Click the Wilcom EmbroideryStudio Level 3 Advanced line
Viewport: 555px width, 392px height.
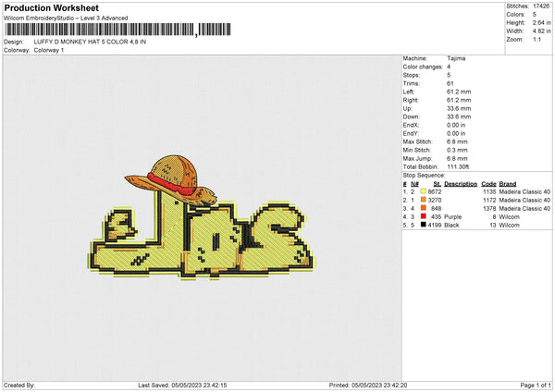coord(66,18)
